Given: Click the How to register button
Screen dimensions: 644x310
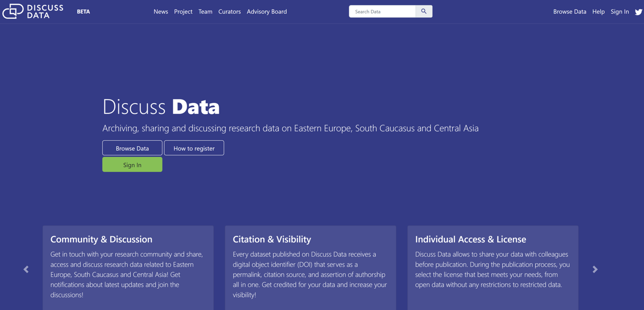Looking at the screenshot, I should point(194,148).
